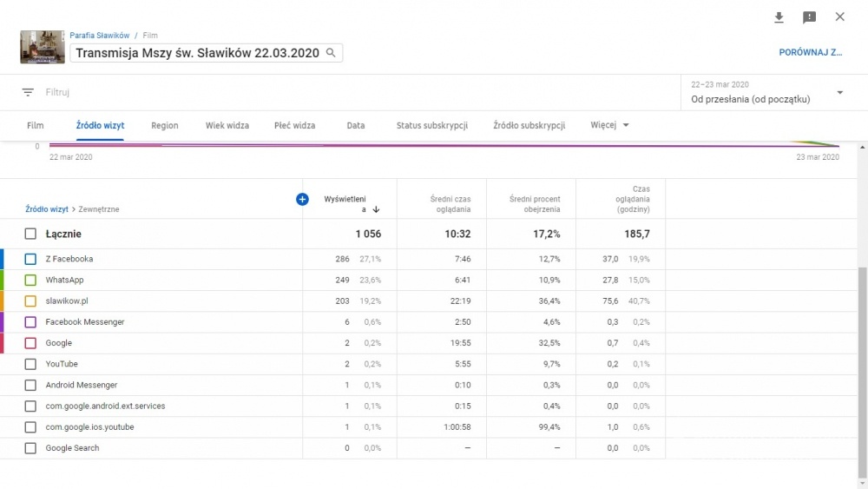
Task: Click the Filtruj filter field
Action: click(x=57, y=92)
